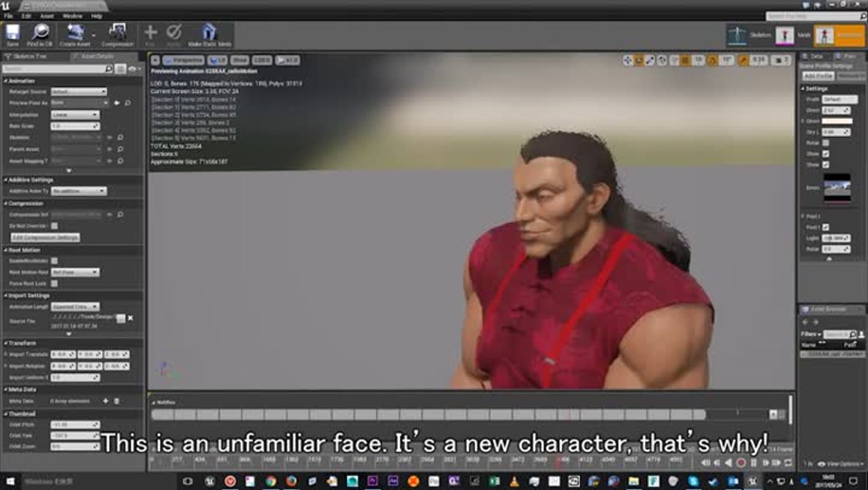Click the Edit Compression Settings button

[46, 238]
